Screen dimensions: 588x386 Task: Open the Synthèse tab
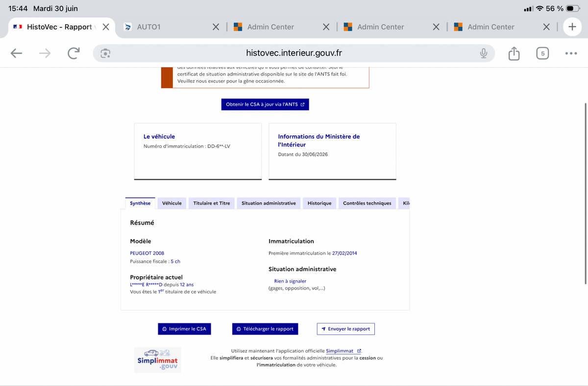click(140, 203)
